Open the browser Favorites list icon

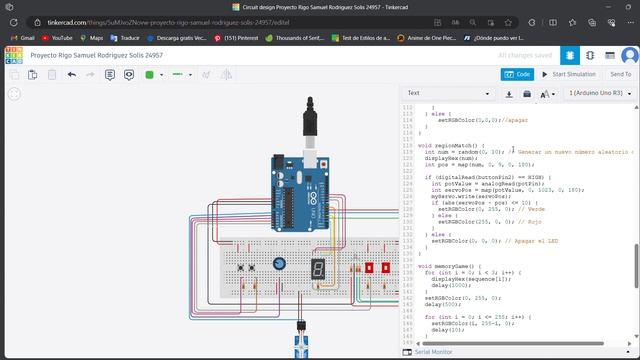pyautogui.click(x=572, y=23)
